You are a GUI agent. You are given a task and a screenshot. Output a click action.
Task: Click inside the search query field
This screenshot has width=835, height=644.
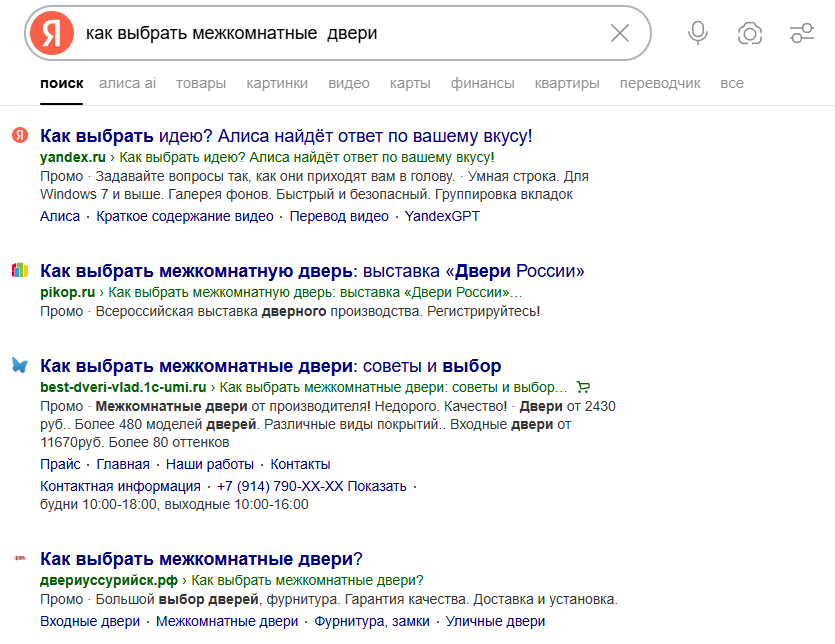tap(341, 33)
